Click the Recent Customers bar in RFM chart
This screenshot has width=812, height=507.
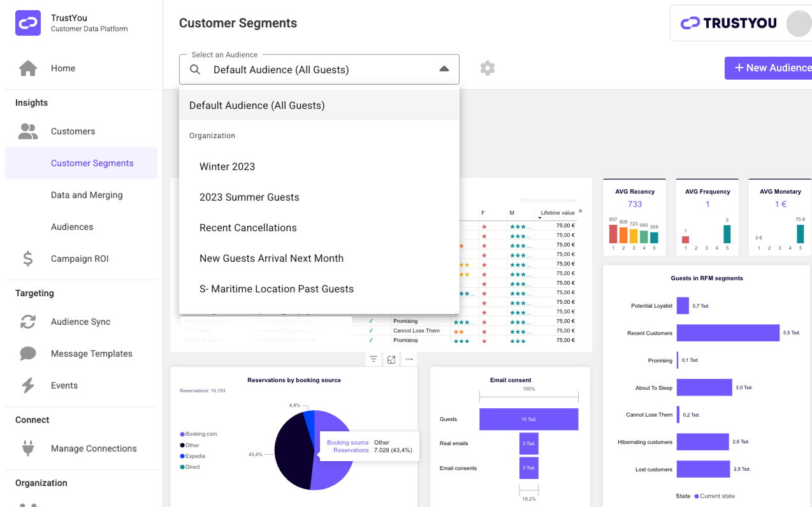click(727, 332)
